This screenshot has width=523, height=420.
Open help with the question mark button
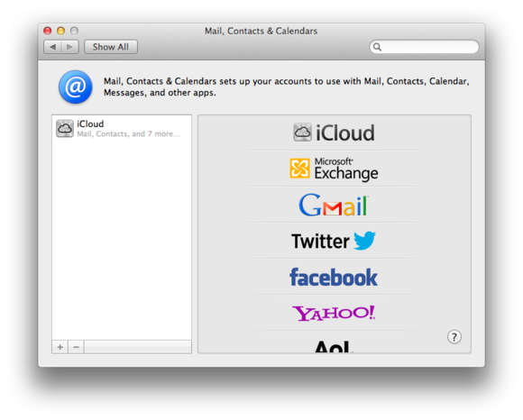pos(454,337)
